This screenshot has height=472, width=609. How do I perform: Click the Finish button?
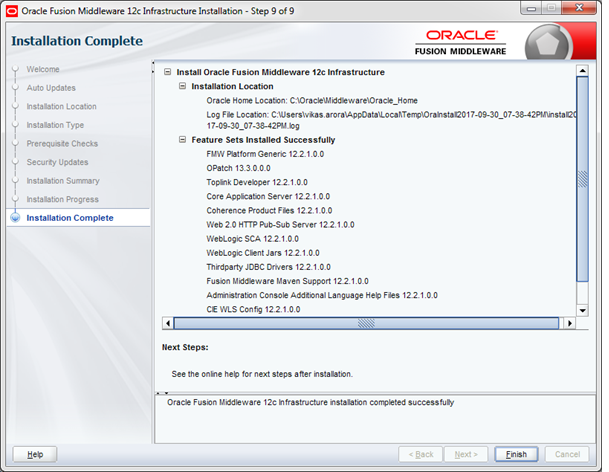(516, 454)
